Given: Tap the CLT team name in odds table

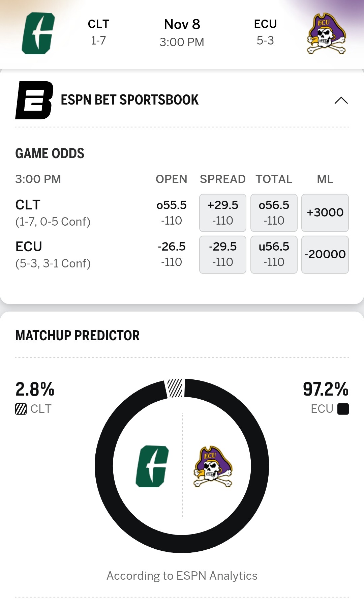Looking at the screenshot, I should point(28,205).
